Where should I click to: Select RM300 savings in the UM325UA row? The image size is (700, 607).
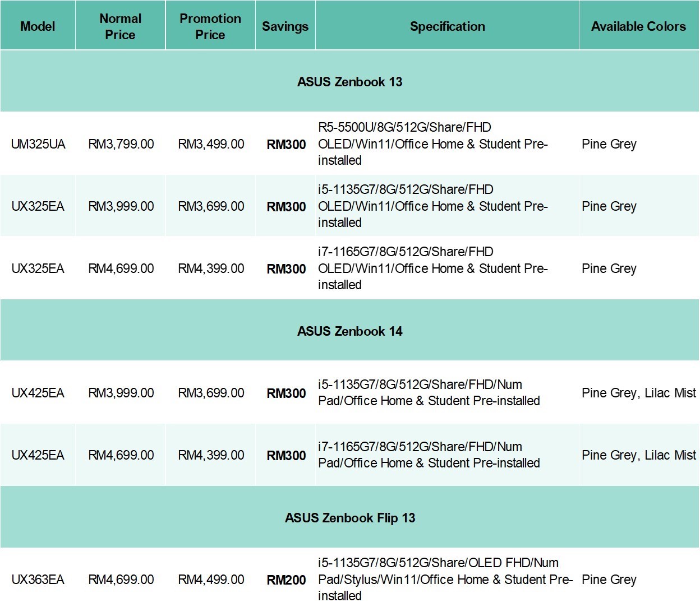[286, 145]
